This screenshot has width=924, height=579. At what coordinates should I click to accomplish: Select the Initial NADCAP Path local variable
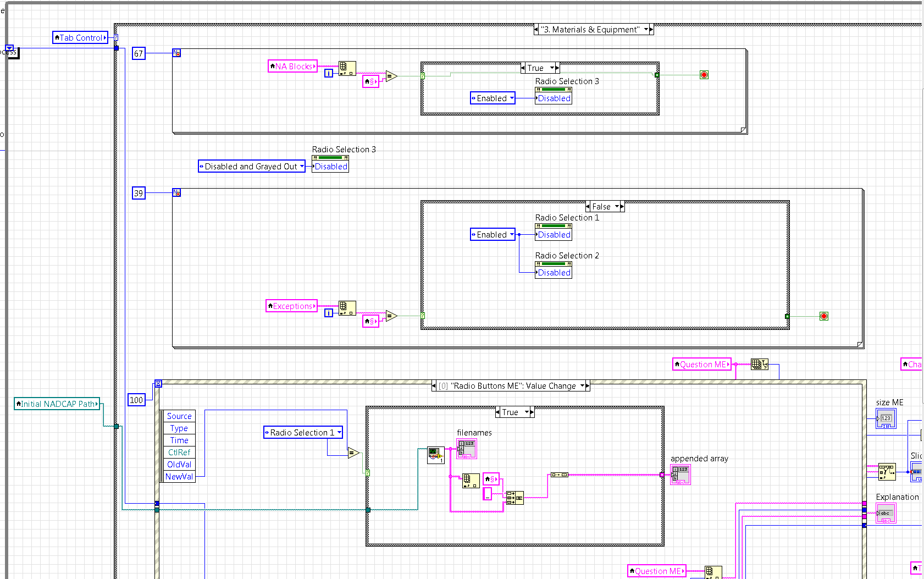(x=57, y=404)
